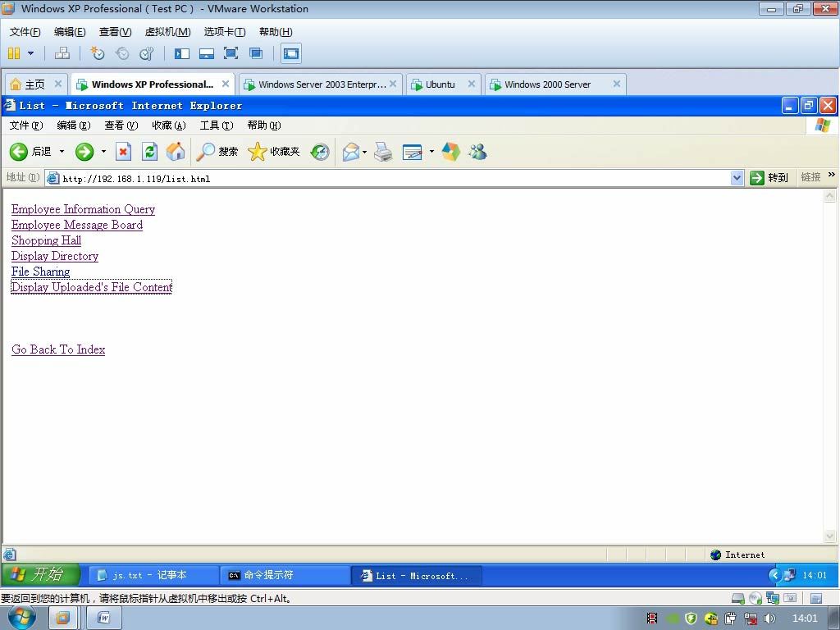
Task: Open Display Uploaded's File Content link
Action: click(92, 287)
